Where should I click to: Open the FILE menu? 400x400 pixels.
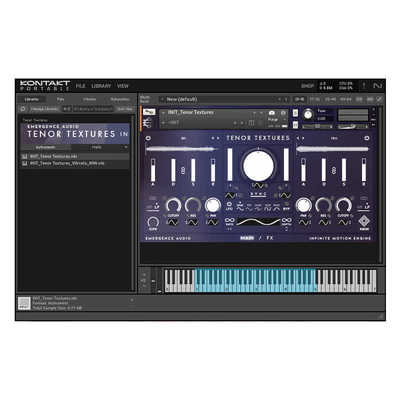click(x=80, y=86)
